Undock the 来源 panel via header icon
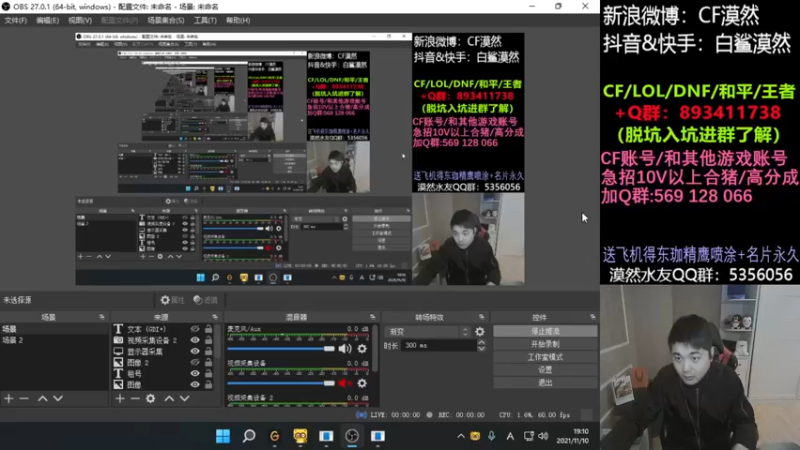The height and width of the screenshot is (450, 800). (215, 317)
